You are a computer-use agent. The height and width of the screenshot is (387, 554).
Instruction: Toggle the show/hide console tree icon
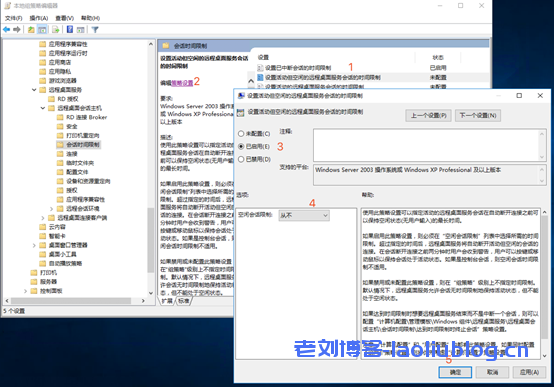pos(42,30)
